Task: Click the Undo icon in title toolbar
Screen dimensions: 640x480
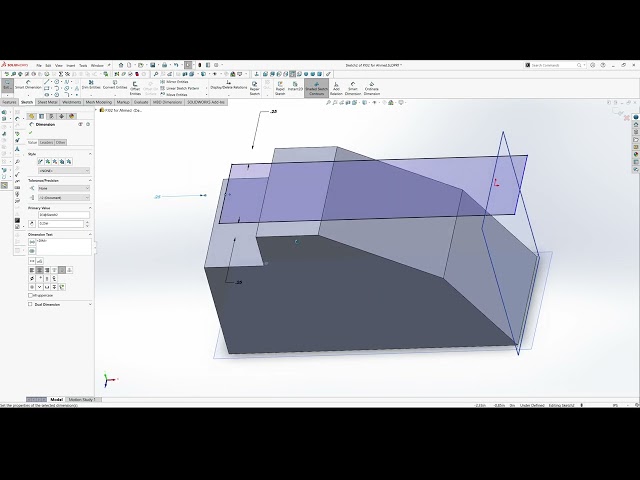Action: pyautogui.click(x=176, y=65)
